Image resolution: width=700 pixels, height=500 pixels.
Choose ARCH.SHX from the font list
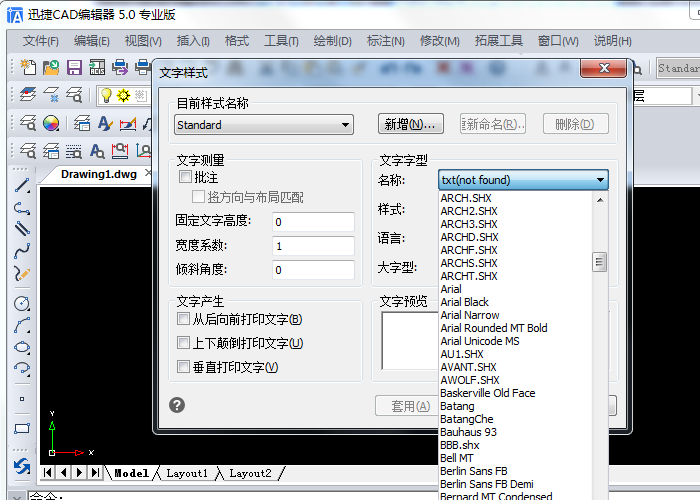[x=466, y=198]
